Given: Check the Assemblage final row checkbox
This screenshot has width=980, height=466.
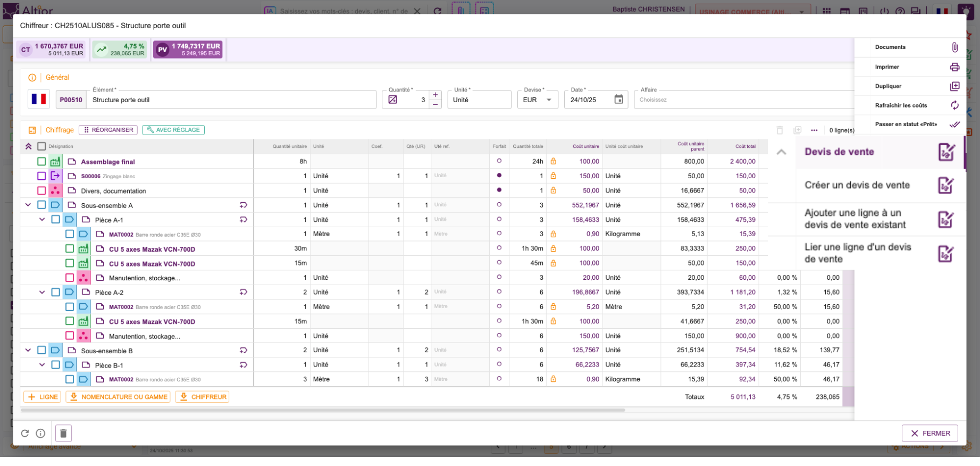Looking at the screenshot, I should click(41, 162).
